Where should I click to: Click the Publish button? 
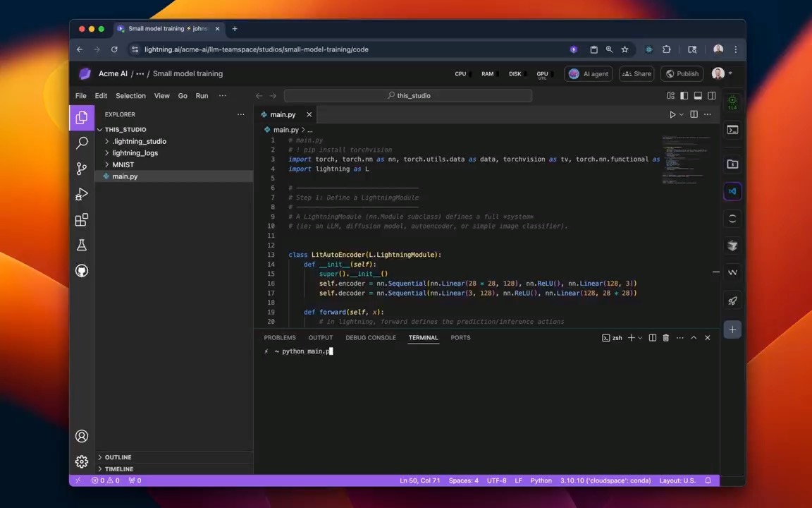(x=682, y=73)
